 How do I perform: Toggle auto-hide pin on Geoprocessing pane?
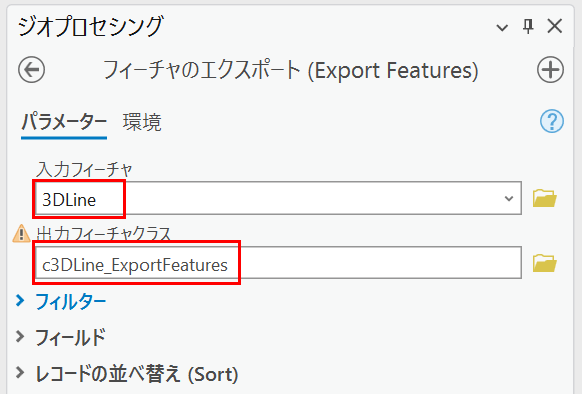[528, 26]
